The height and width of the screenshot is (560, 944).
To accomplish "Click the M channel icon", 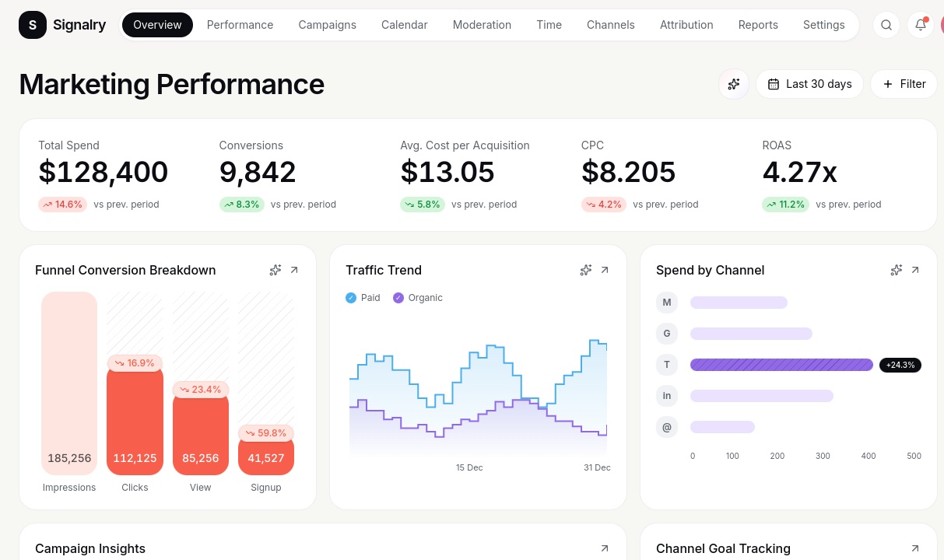I will click(667, 303).
